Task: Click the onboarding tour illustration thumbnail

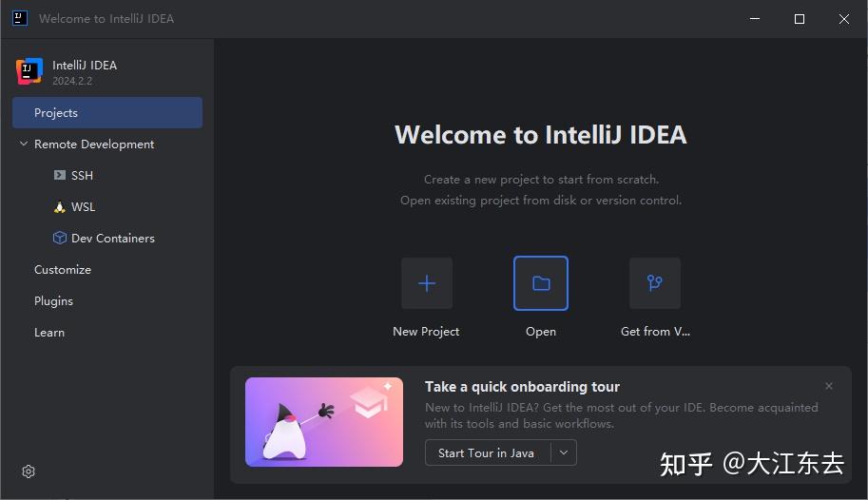Action: tap(324, 422)
